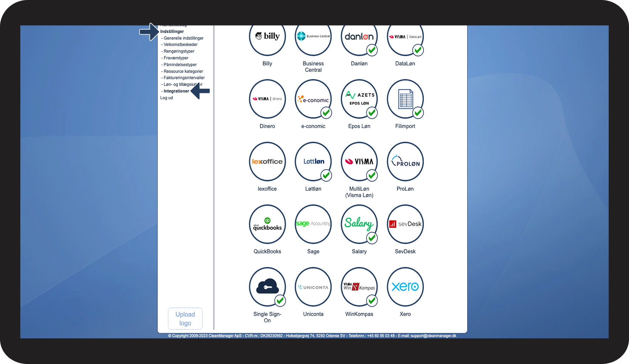Open Generelle indstillinger in sidebar
Viewport: 629px width, 364px height.
(x=184, y=38)
